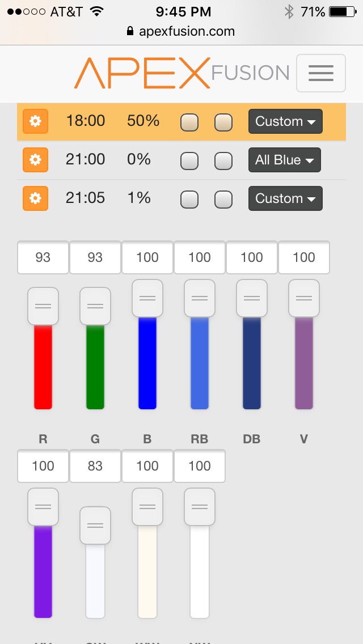Open the Custom dropdown in the 21:05 row

pos(285,198)
